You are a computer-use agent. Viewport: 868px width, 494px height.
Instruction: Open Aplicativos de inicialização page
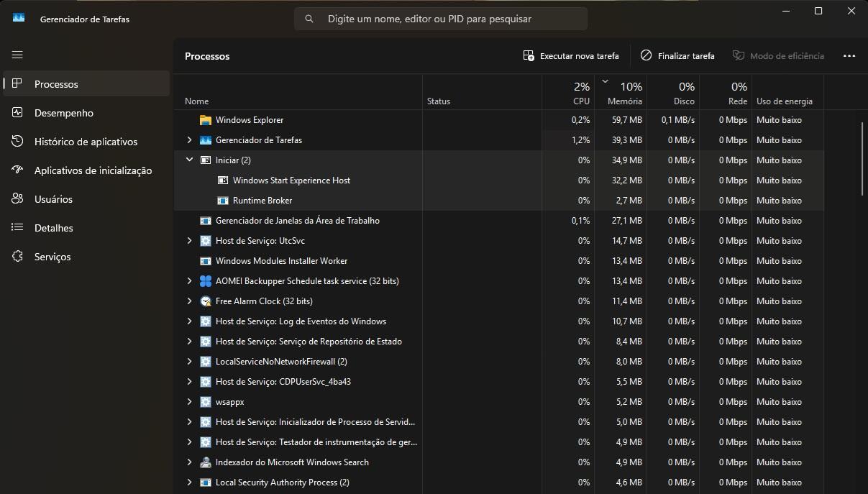86,170
